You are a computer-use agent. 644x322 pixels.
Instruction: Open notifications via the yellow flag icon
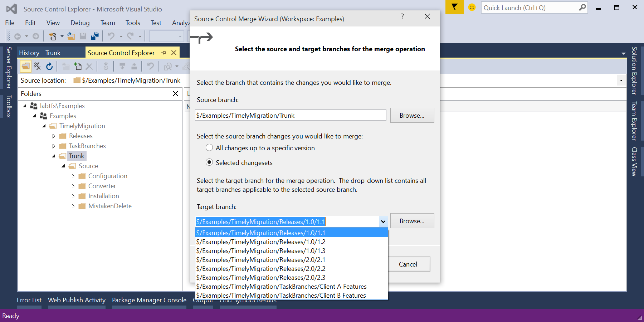point(454,7)
